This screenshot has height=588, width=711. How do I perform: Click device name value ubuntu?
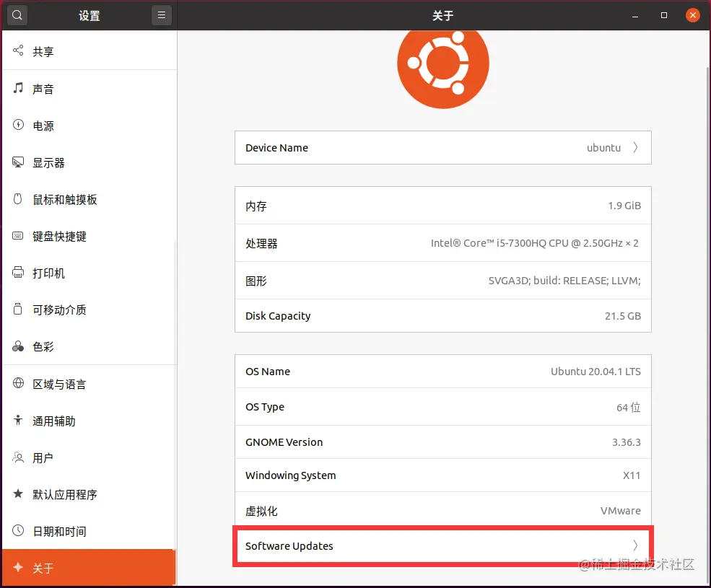point(603,148)
